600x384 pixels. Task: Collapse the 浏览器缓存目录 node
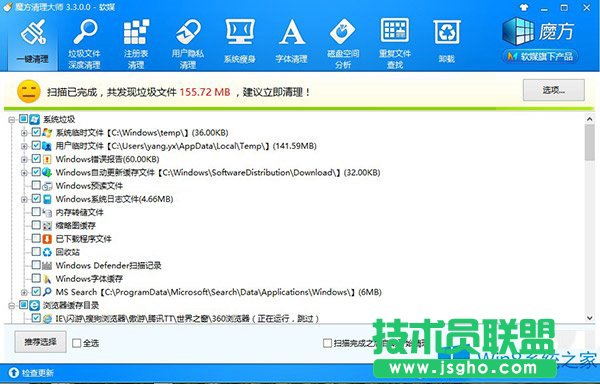(x=11, y=306)
